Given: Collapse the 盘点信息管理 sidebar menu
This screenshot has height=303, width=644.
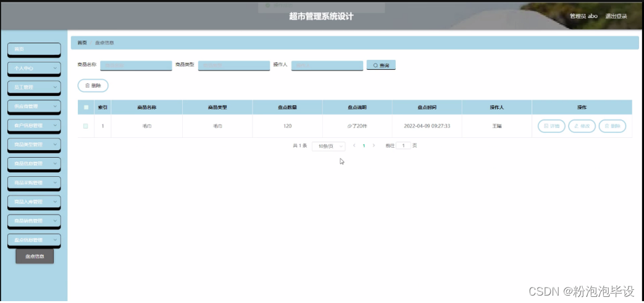Looking at the screenshot, I should (x=34, y=240).
